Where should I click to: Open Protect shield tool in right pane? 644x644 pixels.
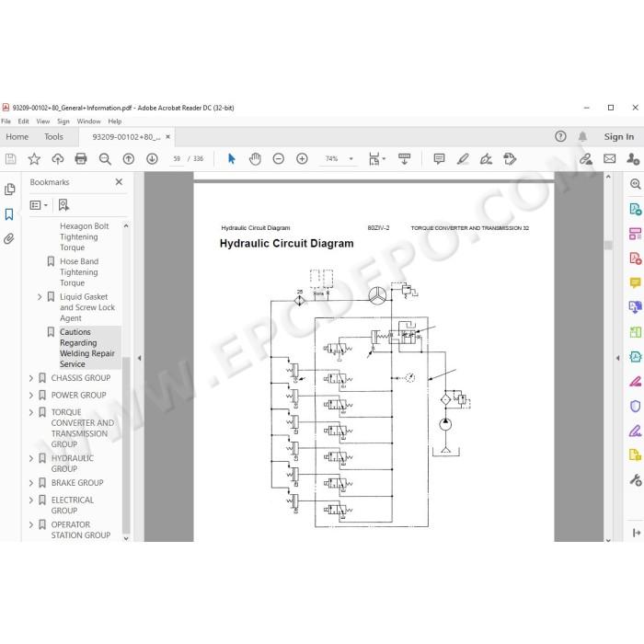[635, 407]
